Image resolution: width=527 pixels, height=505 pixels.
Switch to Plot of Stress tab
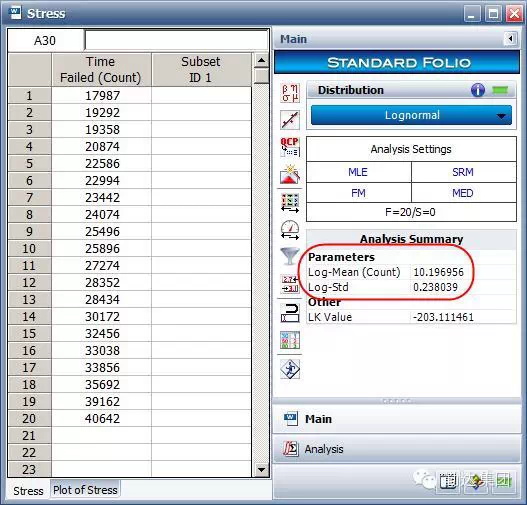pyautogui.click(x=85, y=490)
